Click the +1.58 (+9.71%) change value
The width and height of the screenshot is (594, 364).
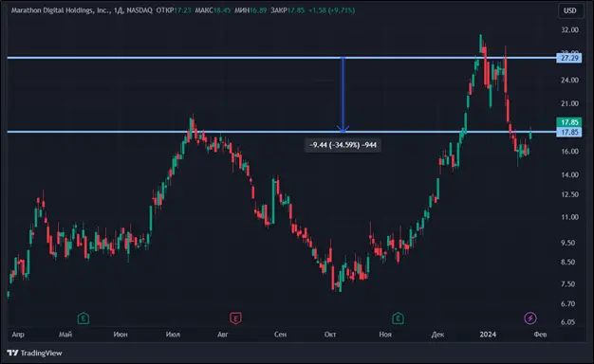click(332, 10)
